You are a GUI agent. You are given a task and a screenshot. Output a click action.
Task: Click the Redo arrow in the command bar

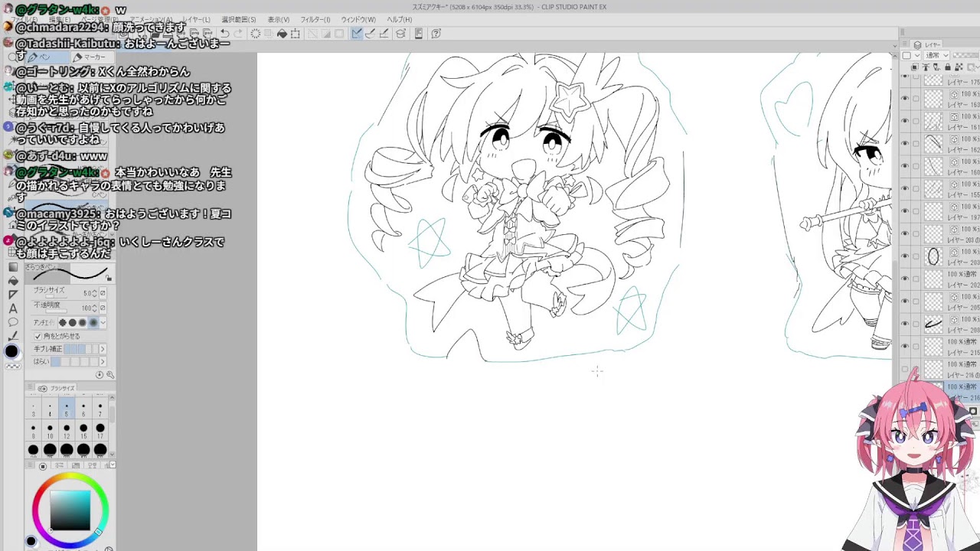(x=238, y=34)
